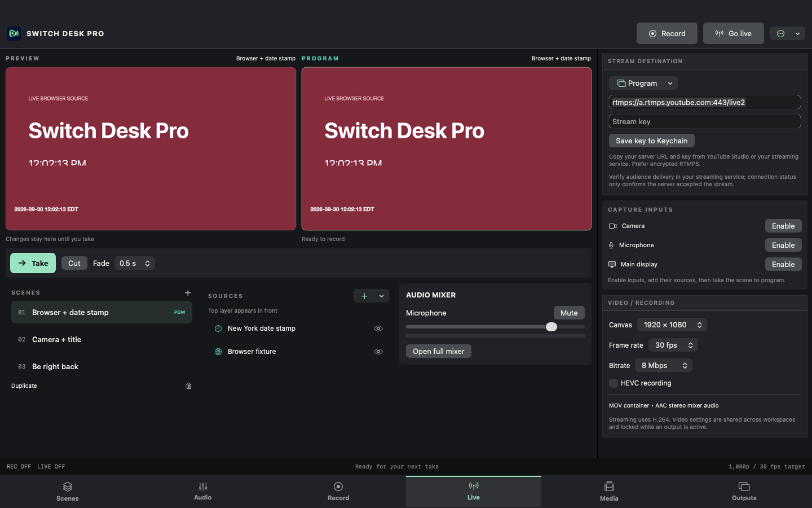Enable the Microphone input

783,245
